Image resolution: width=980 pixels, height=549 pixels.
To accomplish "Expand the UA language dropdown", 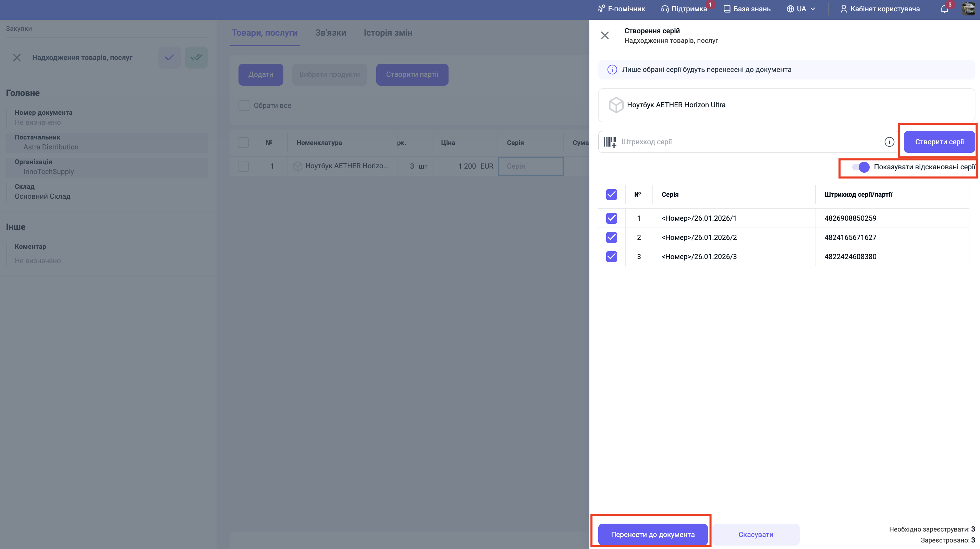I will 801,9.
